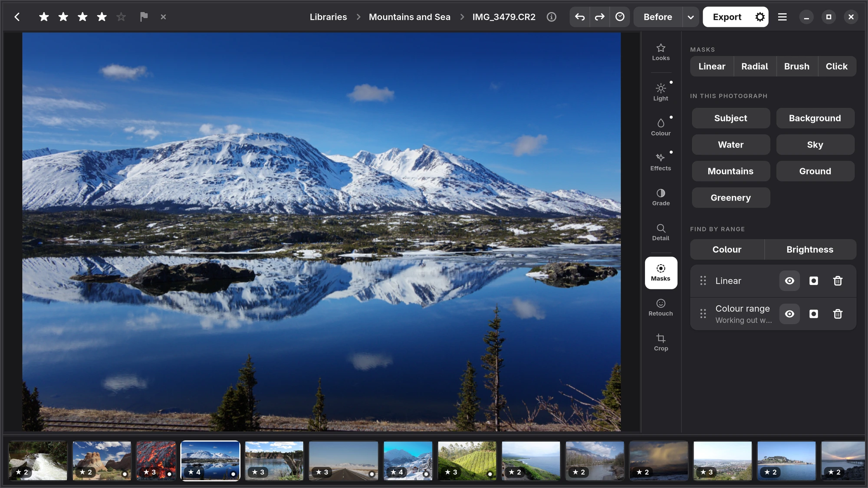Open the Looks panel
Viewport: 868px width, 488px height.
[661, 52]
